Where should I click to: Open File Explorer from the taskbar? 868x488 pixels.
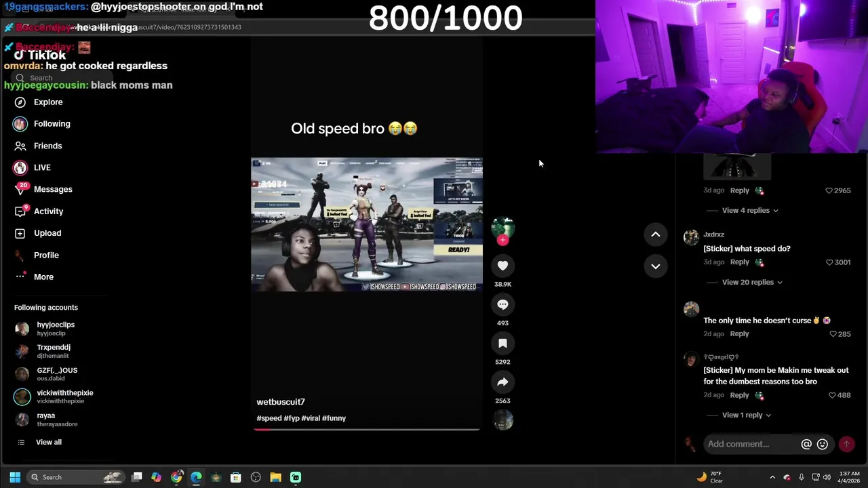pyautogui.click(x=275, y=477)
